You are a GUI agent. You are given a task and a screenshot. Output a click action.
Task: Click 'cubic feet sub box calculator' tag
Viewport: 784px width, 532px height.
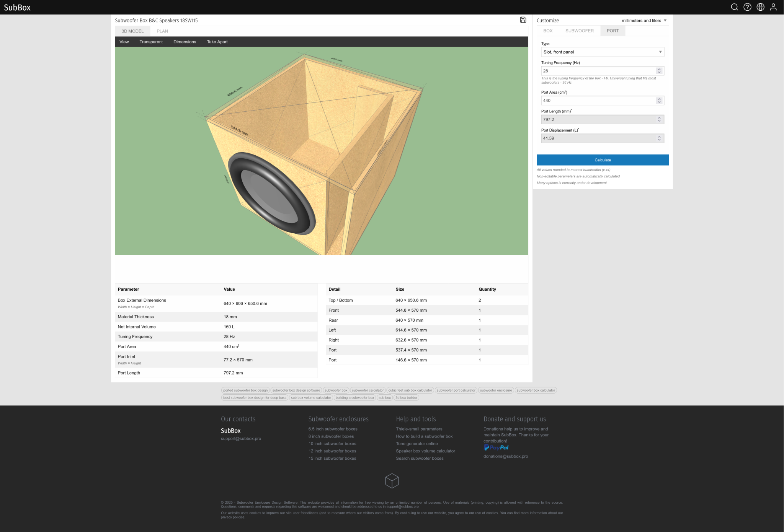[x=410, y=390]
